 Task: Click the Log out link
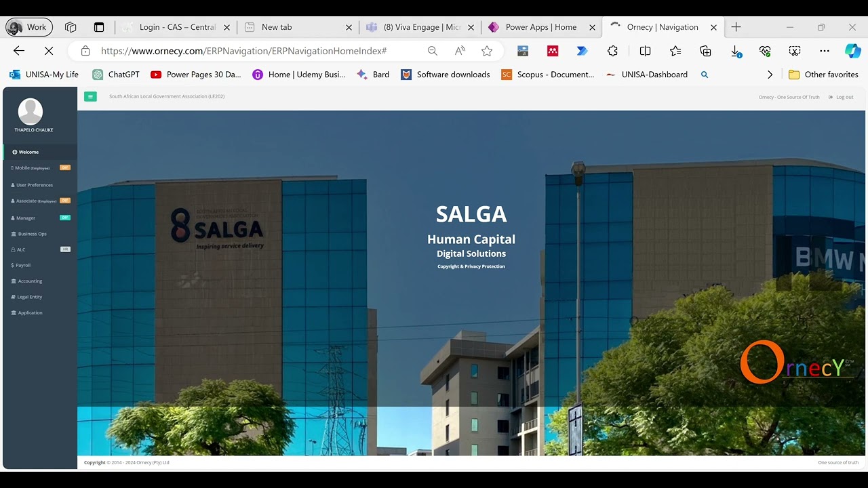[841, 97]
